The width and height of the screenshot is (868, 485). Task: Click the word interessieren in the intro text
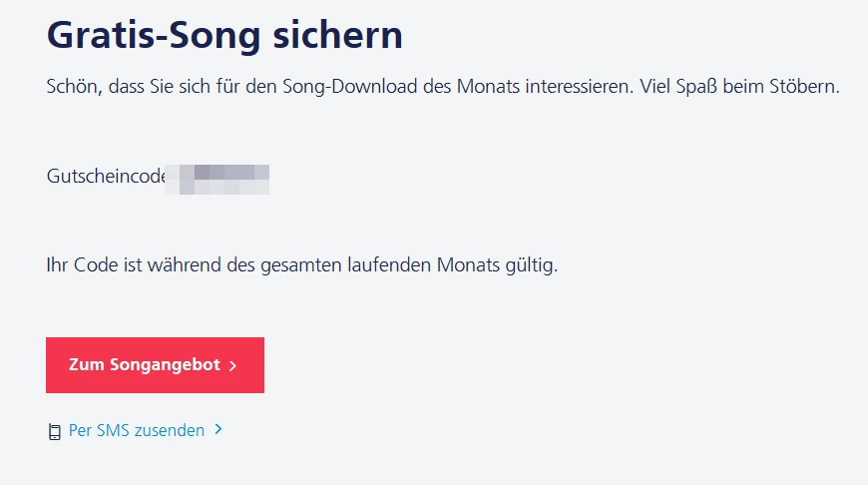(x=577, y=87)
